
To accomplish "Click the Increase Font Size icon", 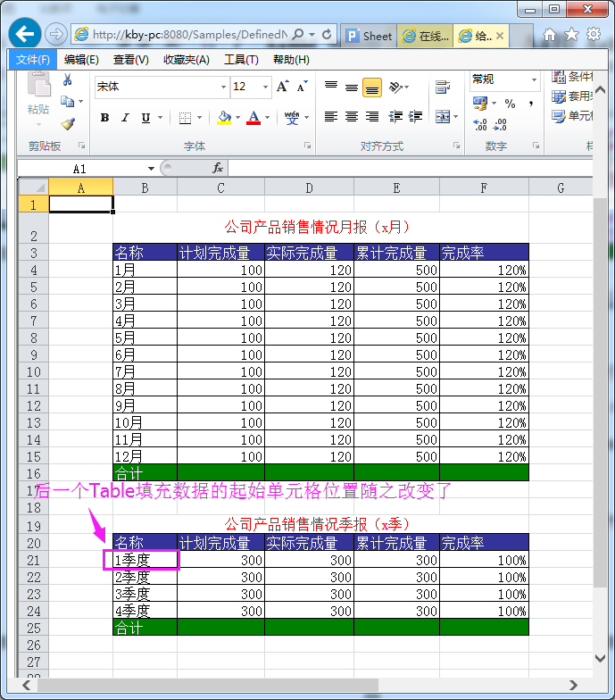I will 282,87.
